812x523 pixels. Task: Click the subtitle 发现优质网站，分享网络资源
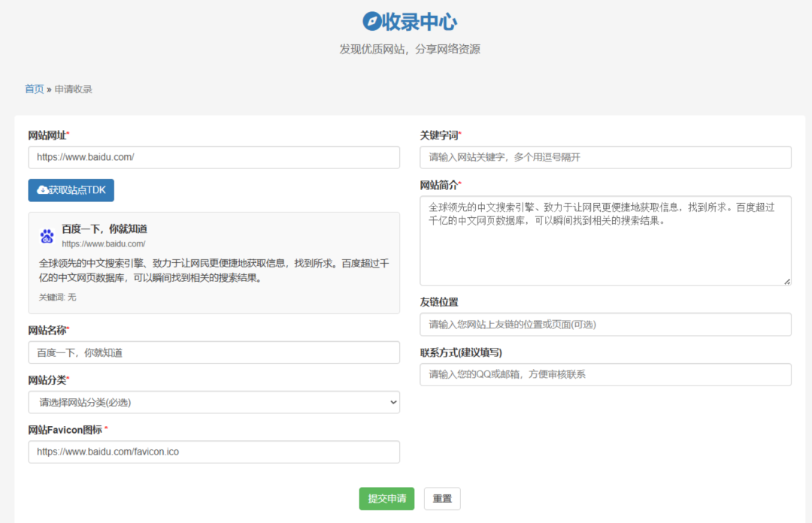tap(410, 49)
